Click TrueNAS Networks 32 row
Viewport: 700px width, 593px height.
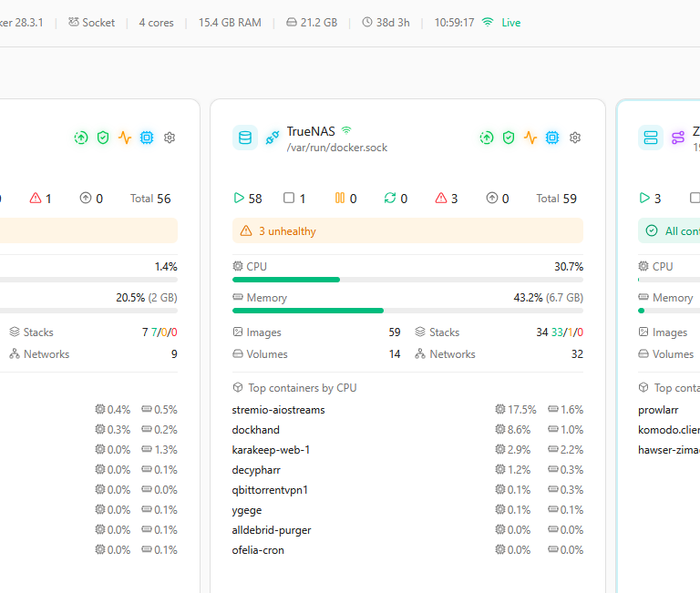499,353
